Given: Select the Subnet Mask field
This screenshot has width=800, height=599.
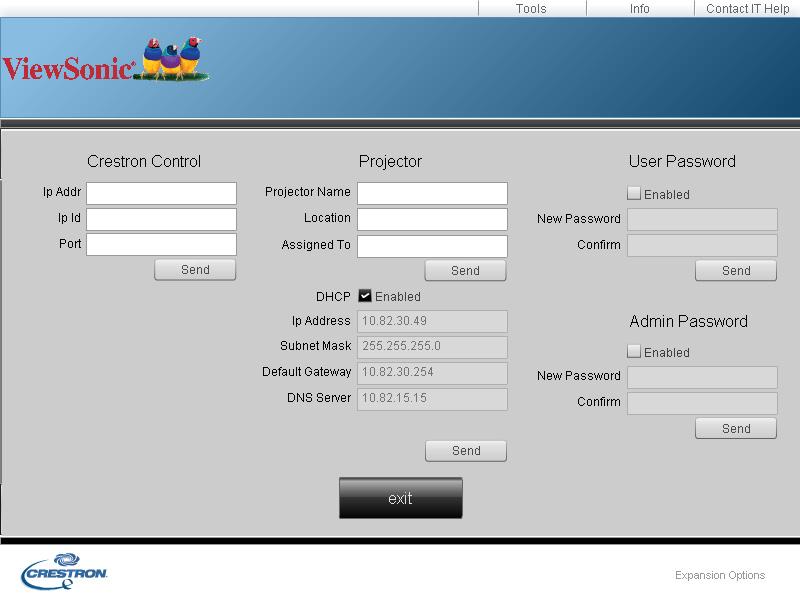Looking at the screenshot, I should pos(432,347).
